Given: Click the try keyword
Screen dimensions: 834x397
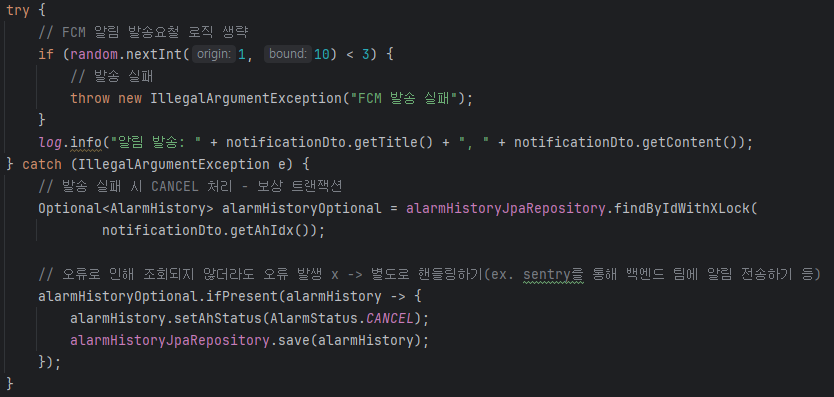Looking at the screenshot, I should 18,11.
